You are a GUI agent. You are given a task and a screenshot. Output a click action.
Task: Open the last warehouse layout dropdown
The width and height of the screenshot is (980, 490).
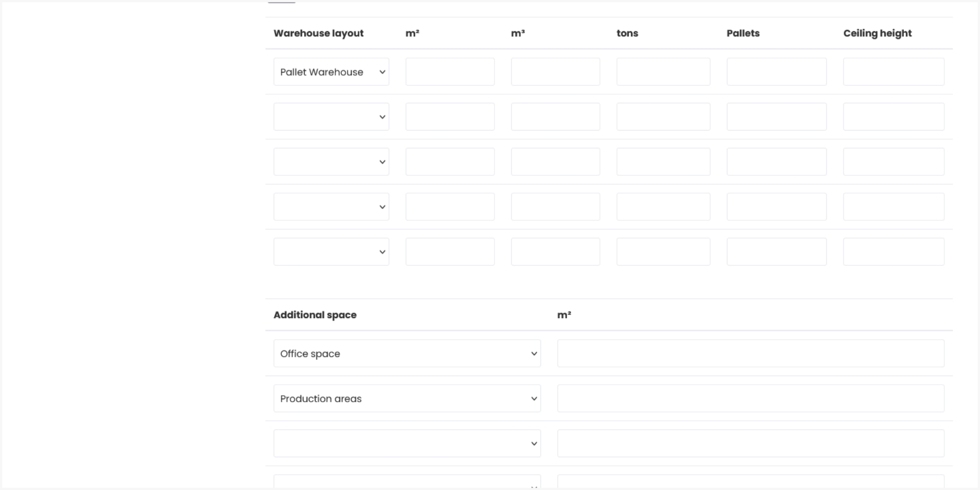pos(331,251)
